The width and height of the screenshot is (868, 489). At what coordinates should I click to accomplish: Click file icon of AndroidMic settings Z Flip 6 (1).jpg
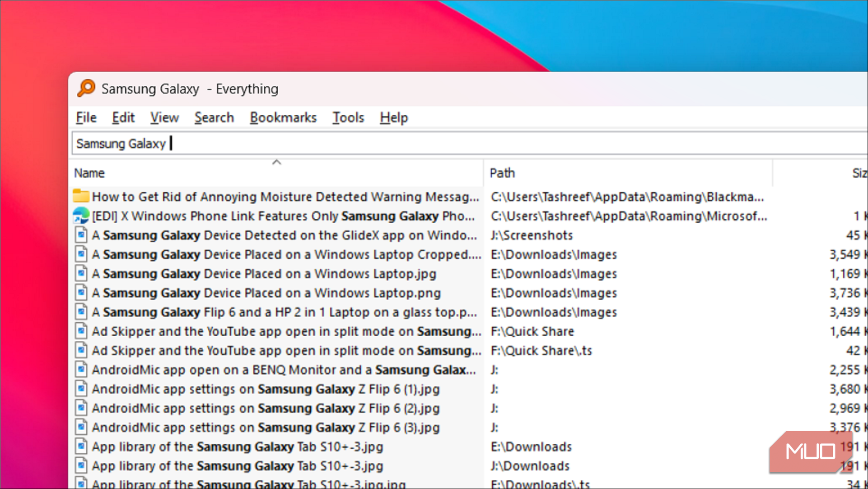click(81, 389)
